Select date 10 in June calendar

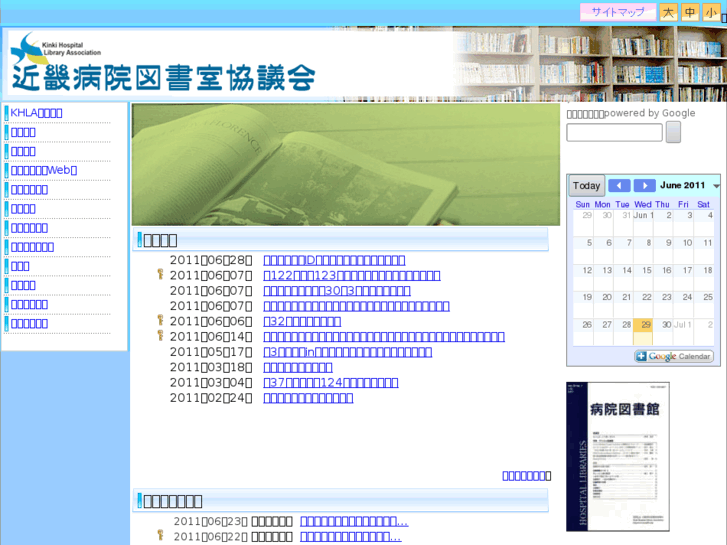tap(687, 243)
